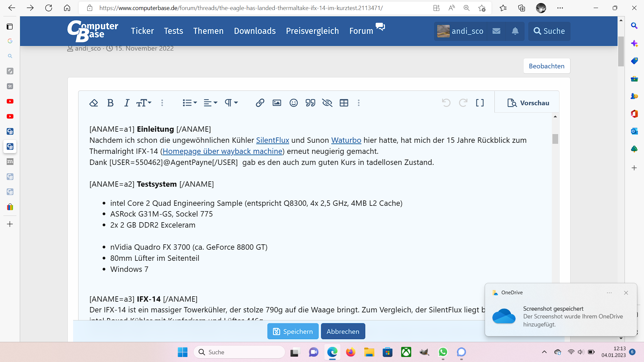Insert a link with chain icon
Viewport: 644px width, 362px height.
260,103
